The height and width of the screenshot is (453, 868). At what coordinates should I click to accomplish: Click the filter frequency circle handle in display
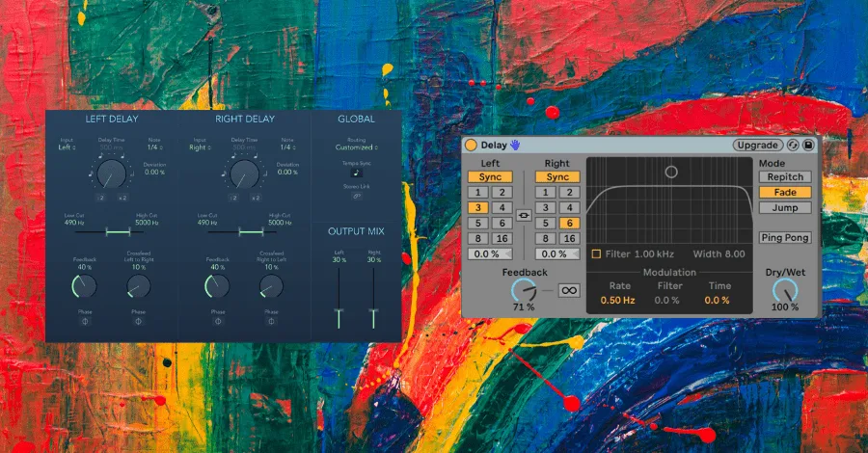[671, 172]
